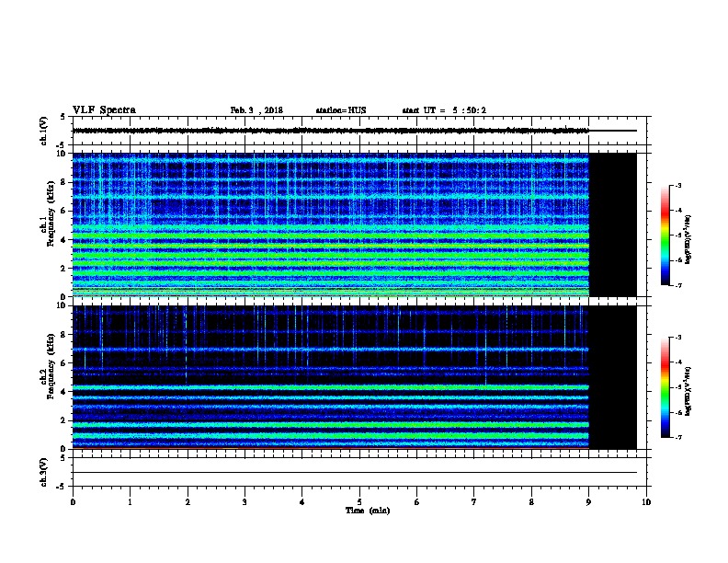Click the ch.2 spectrogram color bar

tap(665, 387)
